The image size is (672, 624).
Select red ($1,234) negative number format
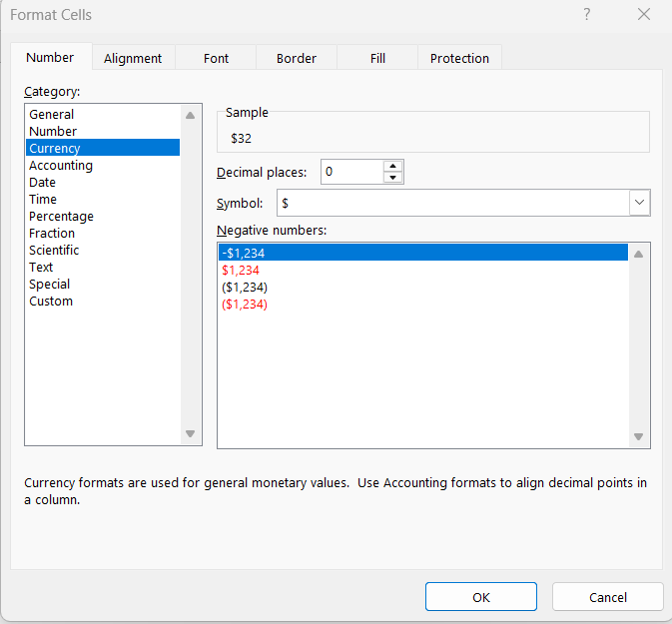[245, 305]
